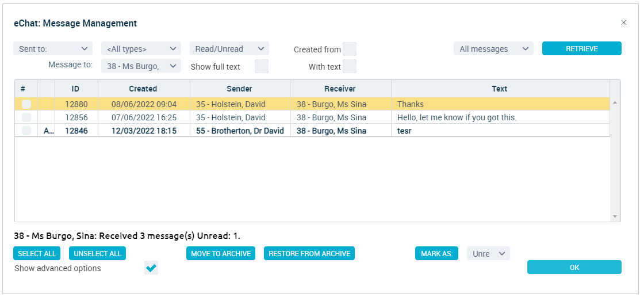Click the ID cell '12846'
This screenshot has width=644, height=297.
coord(76,131)
